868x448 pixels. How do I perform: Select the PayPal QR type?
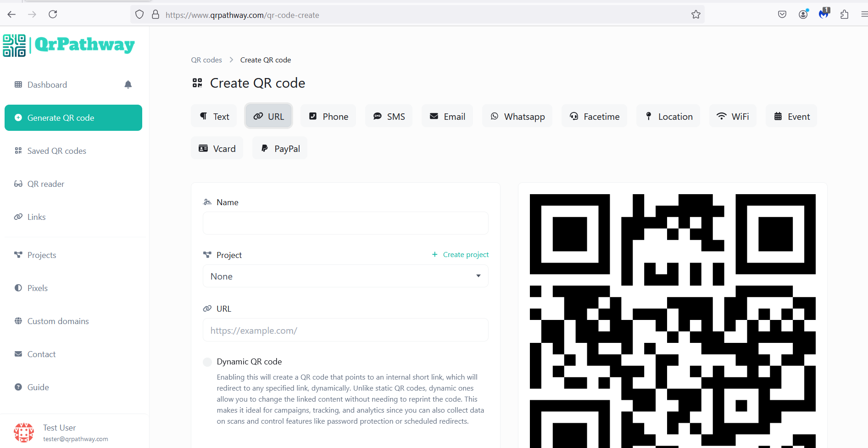pyautogui.click(x=280, y=149)
